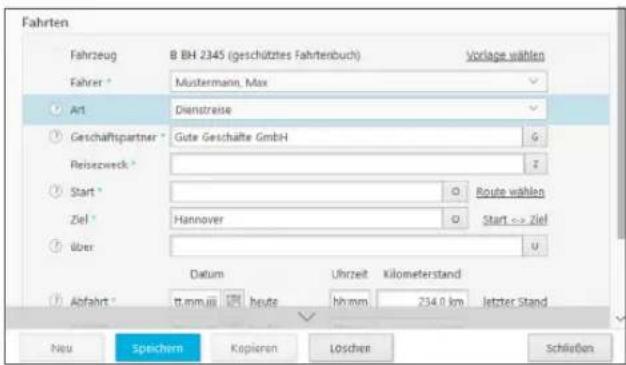Image resolution: width=626 pixels, height=365 pixels.
Task: Focus the Ziel field containing Hannover
Action: click(x=306, y=219)
